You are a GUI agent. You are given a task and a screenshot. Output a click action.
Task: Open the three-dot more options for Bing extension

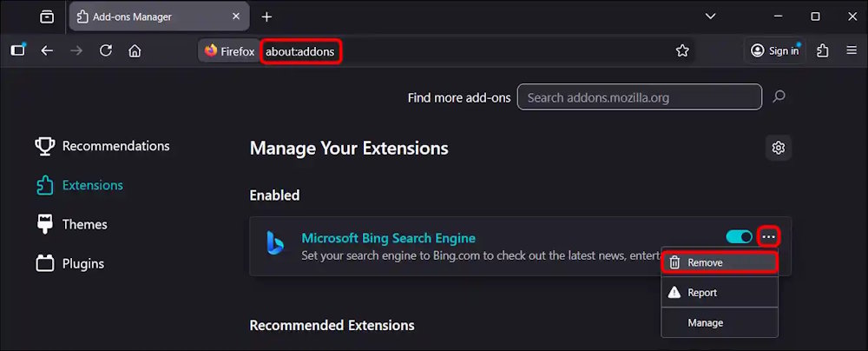[x=768, y=236]
